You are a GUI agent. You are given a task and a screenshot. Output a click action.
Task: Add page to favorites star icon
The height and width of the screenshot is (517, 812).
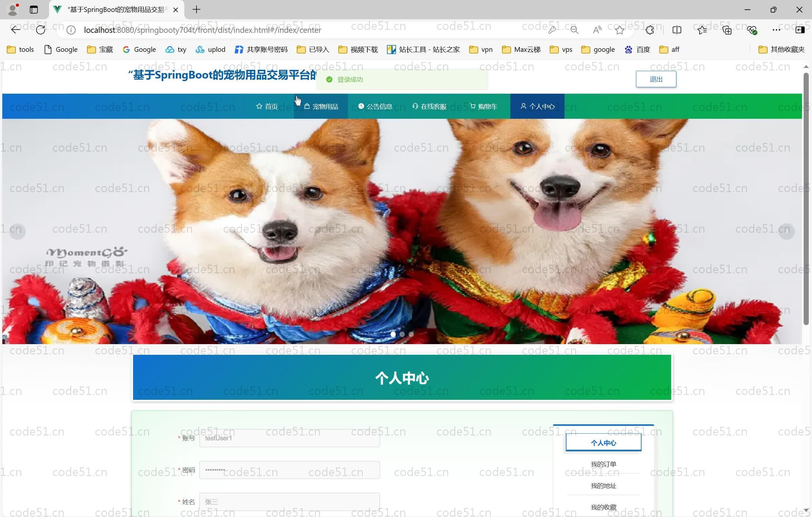(619, 30)
